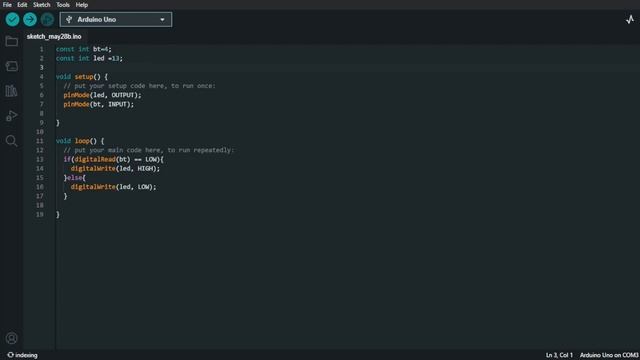Click the 'void setup() {' line

point(82,77)
